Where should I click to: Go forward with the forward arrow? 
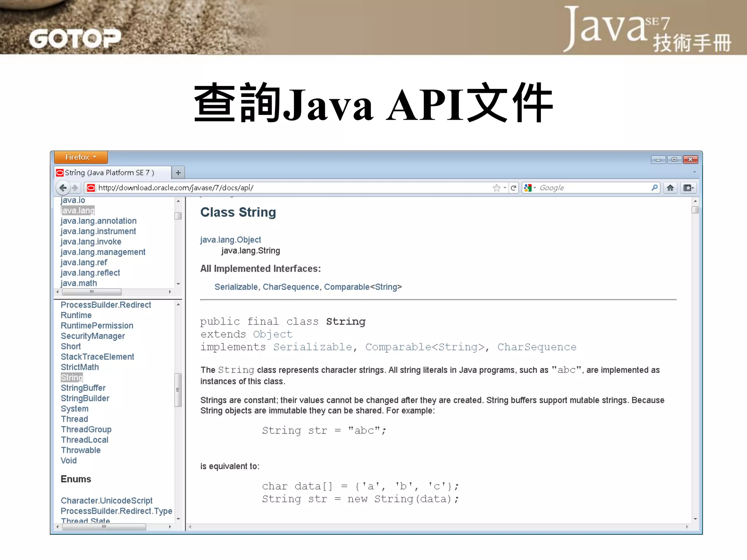75,188
